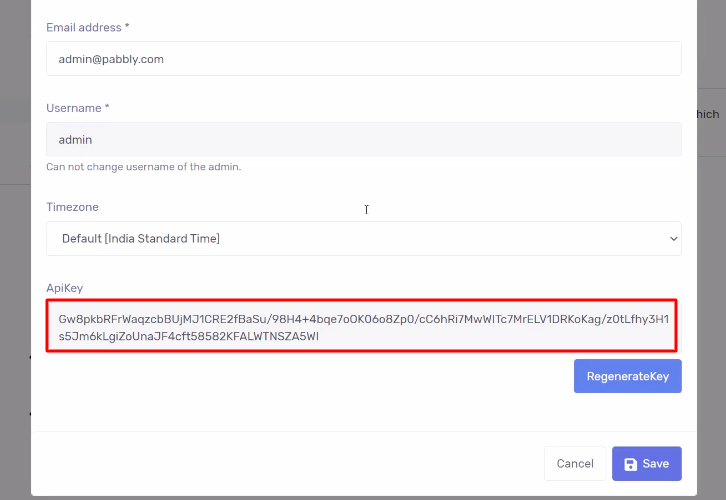Image resolution: width=726 pixels, height=500 pixels.
Task: Click the red asterisk beside Email address
Action: 125,26
